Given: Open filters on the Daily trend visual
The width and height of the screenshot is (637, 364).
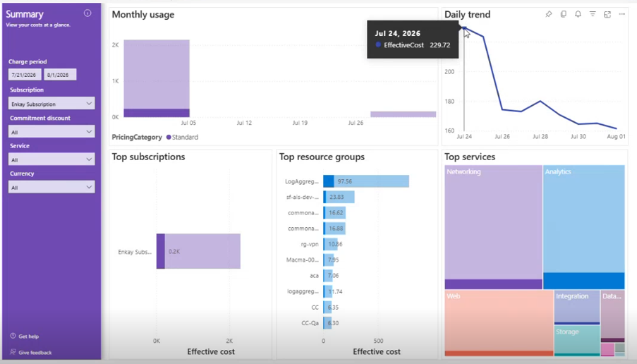Looking at the screenshot, I should [x=593, y=14].
